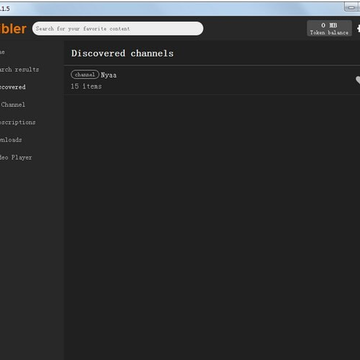Click the search bar for favorite content
This screenshot has height=360, width=360.
click(x=118, y=29)
